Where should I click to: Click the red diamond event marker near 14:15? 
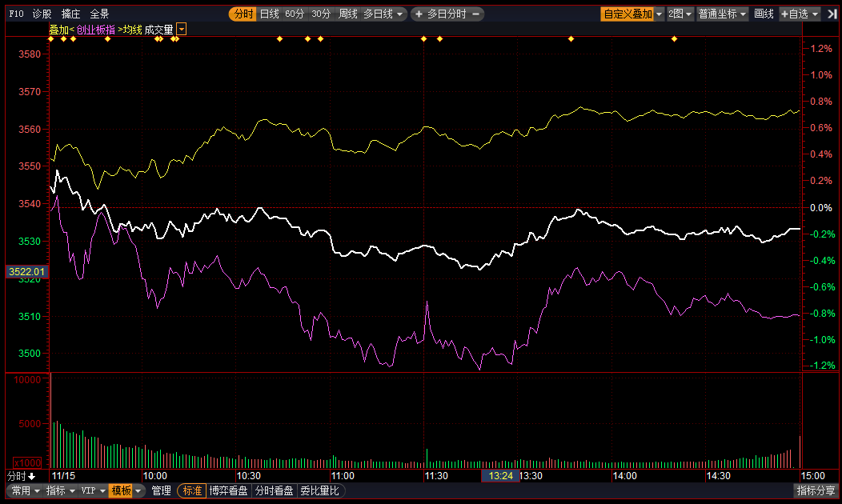pyautogui.click(x=674, y=38)
